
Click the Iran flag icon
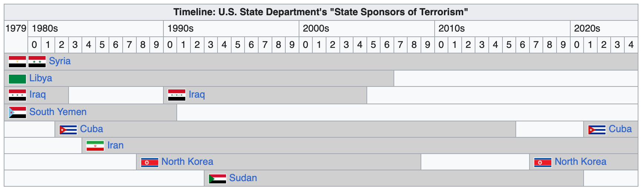coord(95,146)
